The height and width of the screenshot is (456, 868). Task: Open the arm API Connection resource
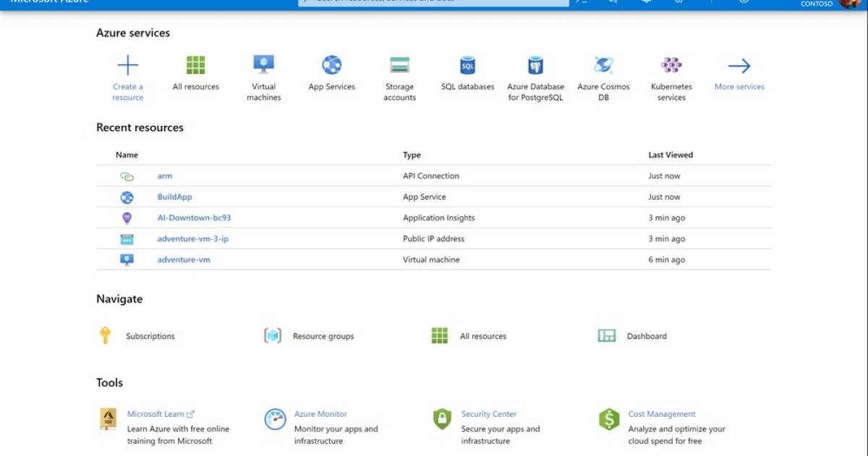[165, 175]
